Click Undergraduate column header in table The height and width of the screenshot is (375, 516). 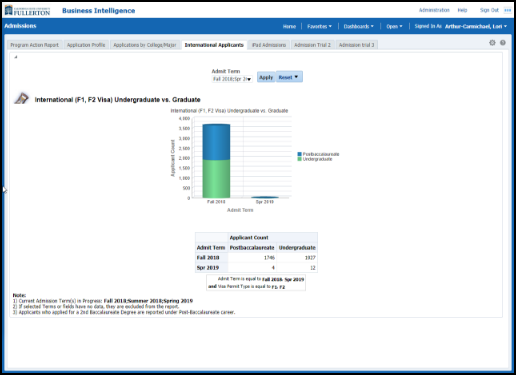coord(297,248)
